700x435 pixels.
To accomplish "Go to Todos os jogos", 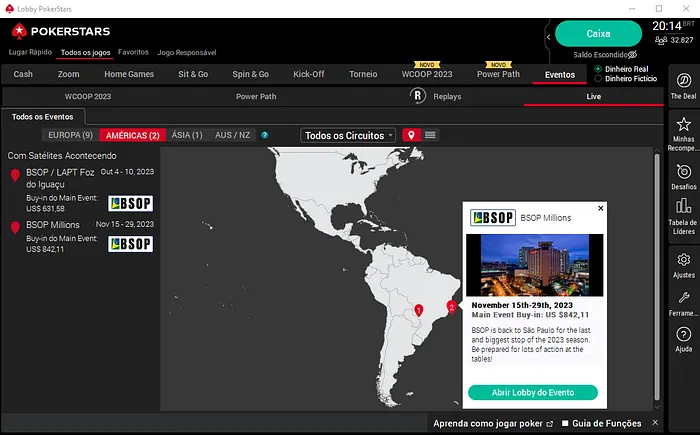I will (85, 52).
